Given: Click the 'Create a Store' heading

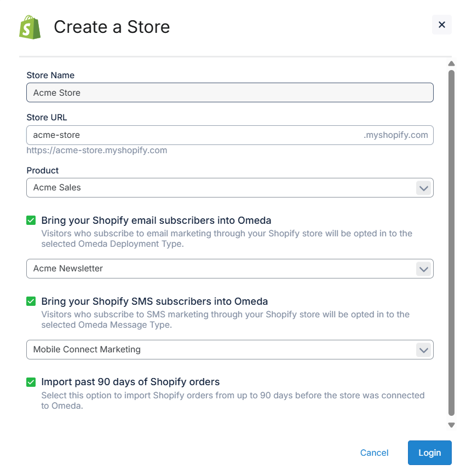Looking at the screenshot, I should point(112,27).
